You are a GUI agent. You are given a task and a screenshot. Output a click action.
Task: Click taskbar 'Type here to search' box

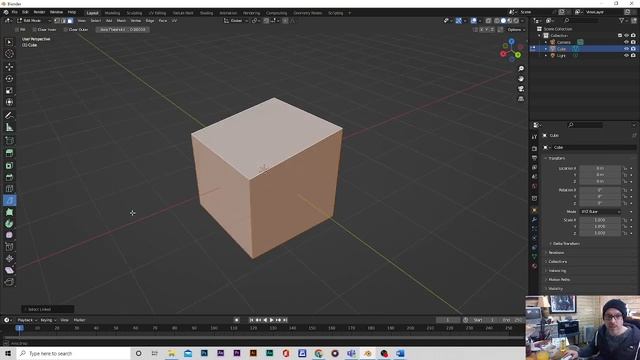point(73,353)
